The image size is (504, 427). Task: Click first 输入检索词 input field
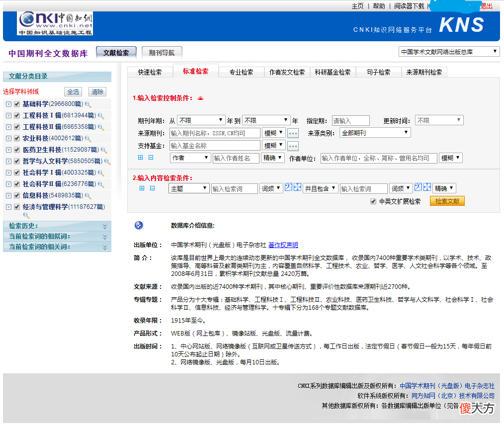tap(234, 189)
